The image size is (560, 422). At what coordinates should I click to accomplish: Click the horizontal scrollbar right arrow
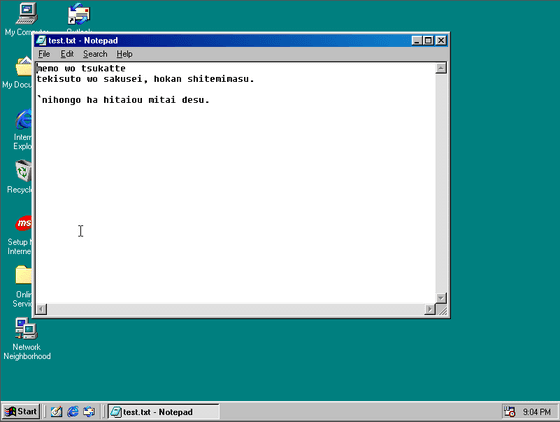[x=430, y=309]
